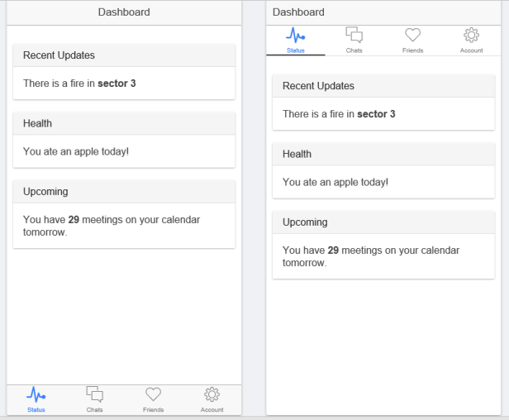The width and height of the screenshot is (509, 420).
Task: Open Account gear icon in bottom tab bar
Action: (x=212, y=394)
